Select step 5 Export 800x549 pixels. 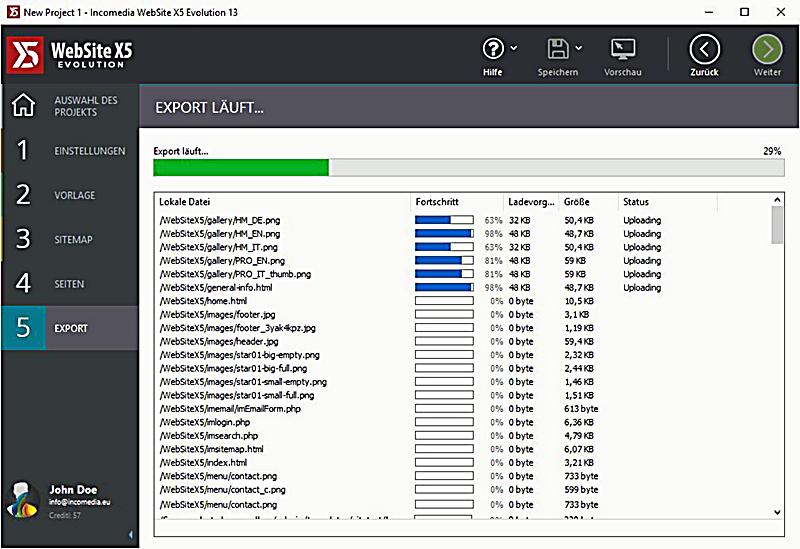click(x=70, y=328)
